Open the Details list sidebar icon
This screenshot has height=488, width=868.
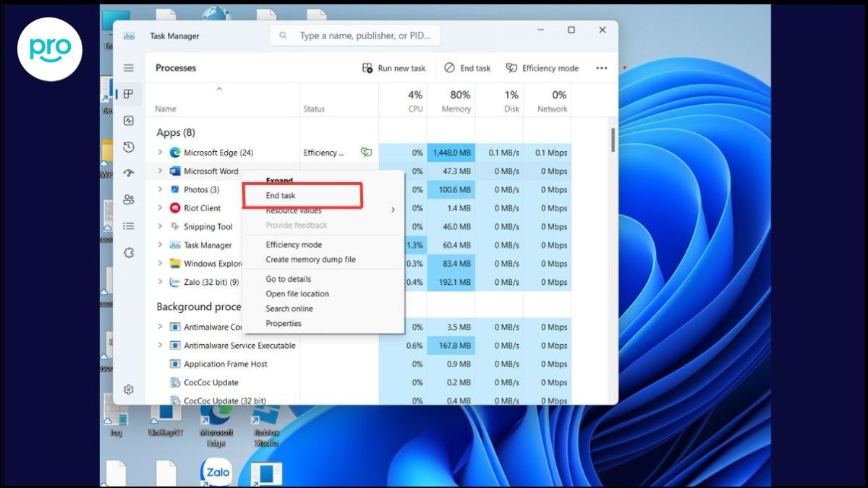tap(129, 226)
